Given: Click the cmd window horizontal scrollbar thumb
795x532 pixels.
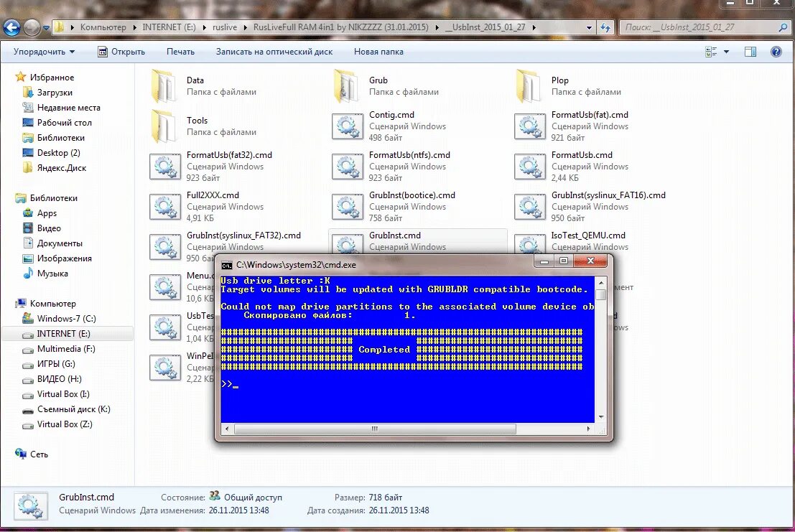Looking at the screenshot, I should click(x=375, y=429).
